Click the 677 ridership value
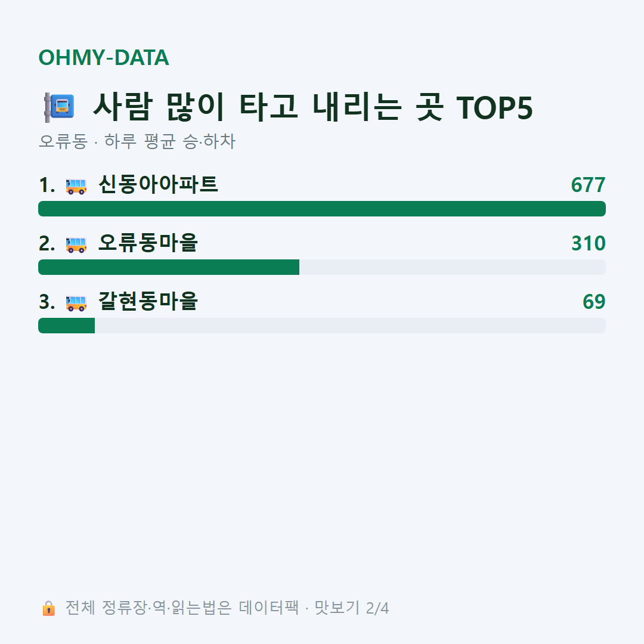The width and height of the screenshot is (644, 644). click(x=588, y=185)
